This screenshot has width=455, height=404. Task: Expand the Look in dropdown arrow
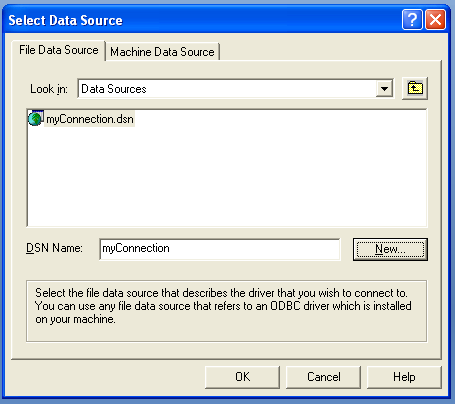(384, 89)
